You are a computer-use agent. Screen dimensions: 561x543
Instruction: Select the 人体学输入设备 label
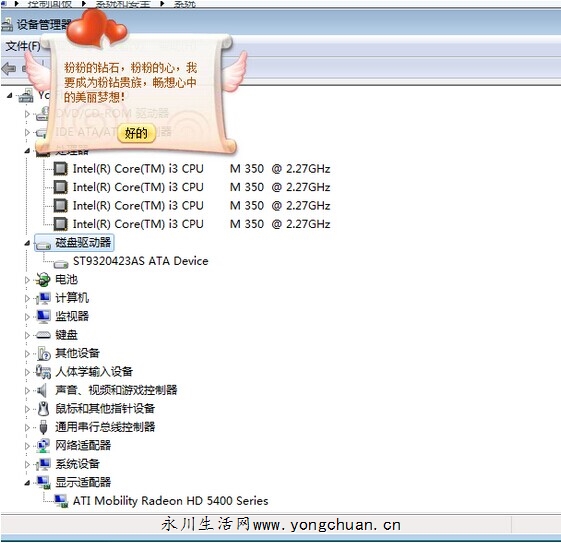tap(94, 372)
